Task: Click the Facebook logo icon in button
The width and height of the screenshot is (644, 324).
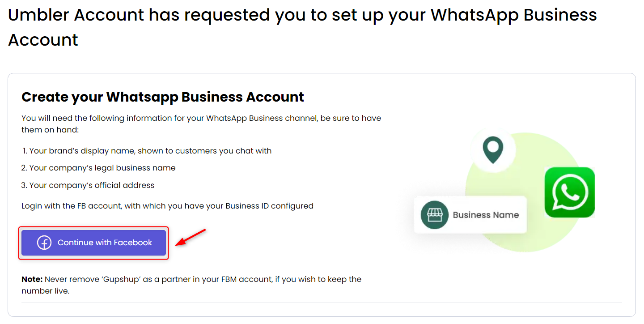Action: (x=44, y=243)
